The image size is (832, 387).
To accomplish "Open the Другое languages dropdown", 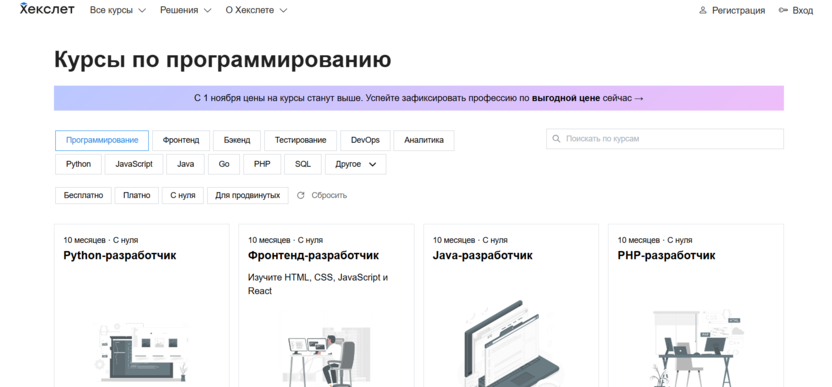I will click(356, 165).
